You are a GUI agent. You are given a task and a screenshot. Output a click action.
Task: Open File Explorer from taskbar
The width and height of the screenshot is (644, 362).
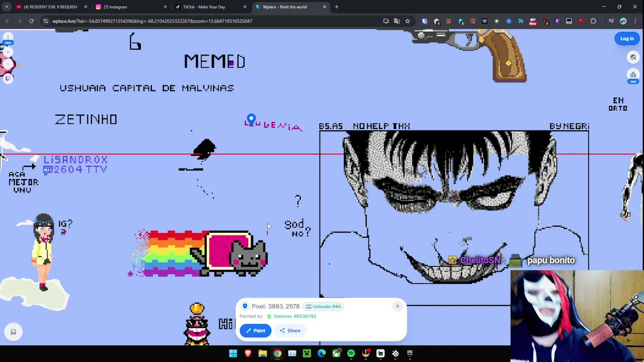(x=263, y=353)
